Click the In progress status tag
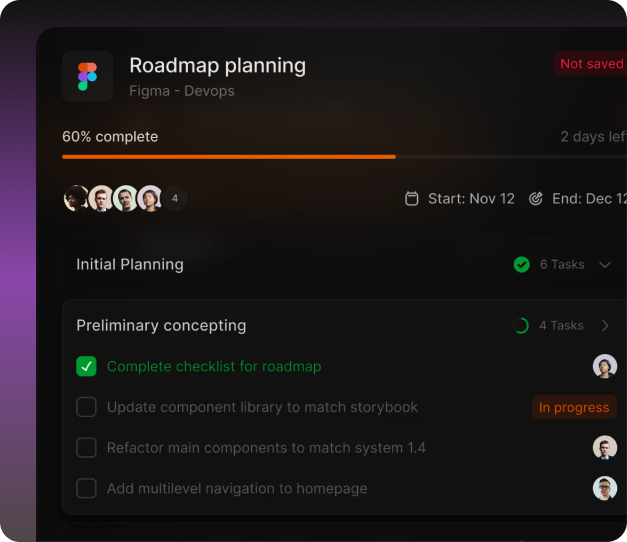627x542 pixels. (574, 407)
